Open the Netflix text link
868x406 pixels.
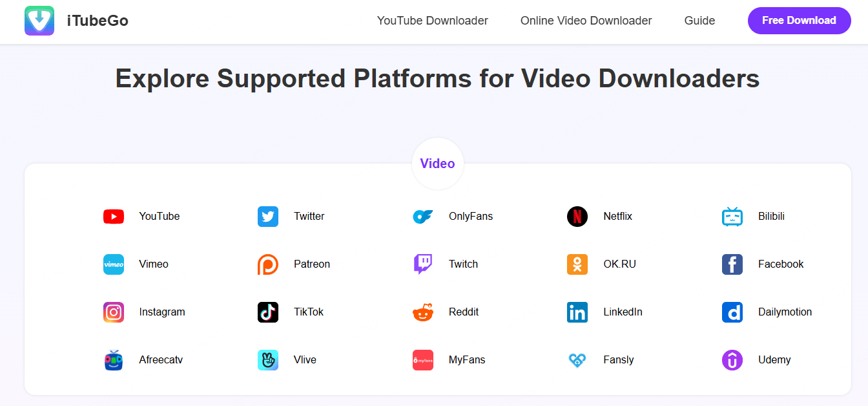point(618,217)
